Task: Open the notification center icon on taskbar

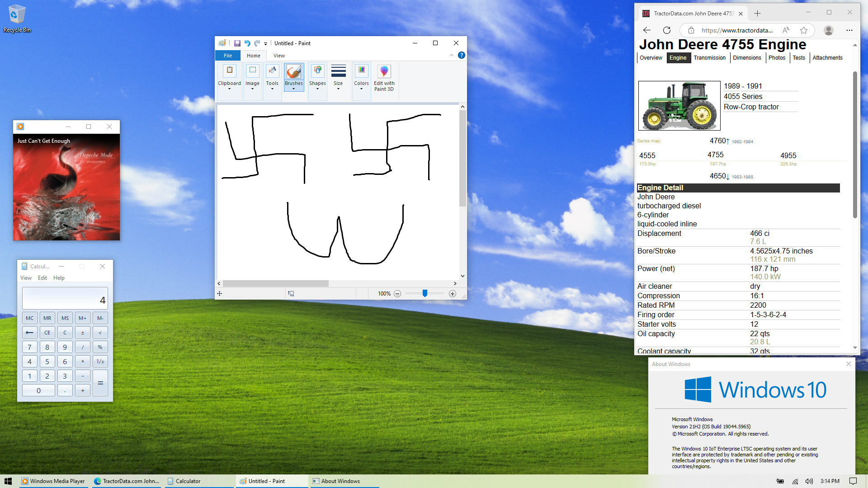Action: coord(853,481)
